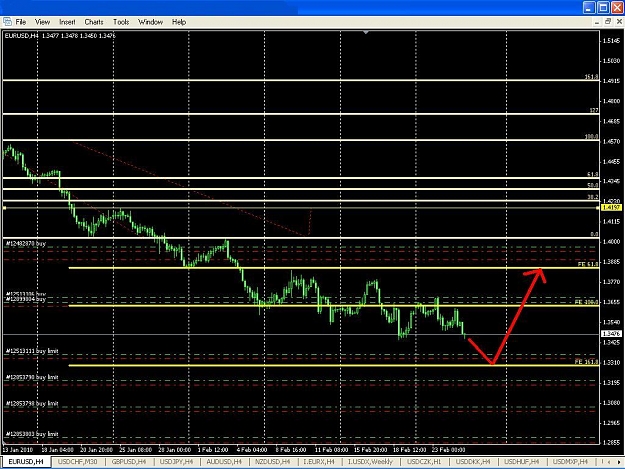625x469 pixels.
Task: Click the FE 161.8 expansion label
Action: click(x=586, y=362)
